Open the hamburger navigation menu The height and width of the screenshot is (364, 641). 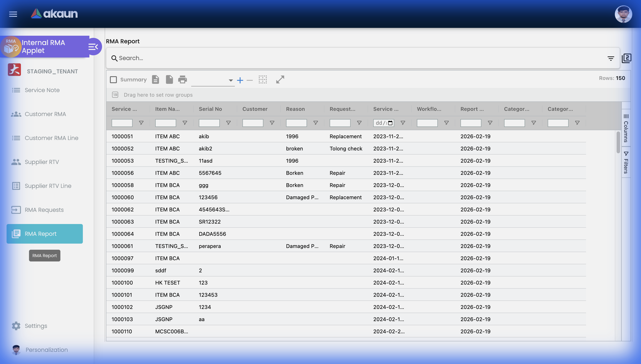tap(13, 14)
